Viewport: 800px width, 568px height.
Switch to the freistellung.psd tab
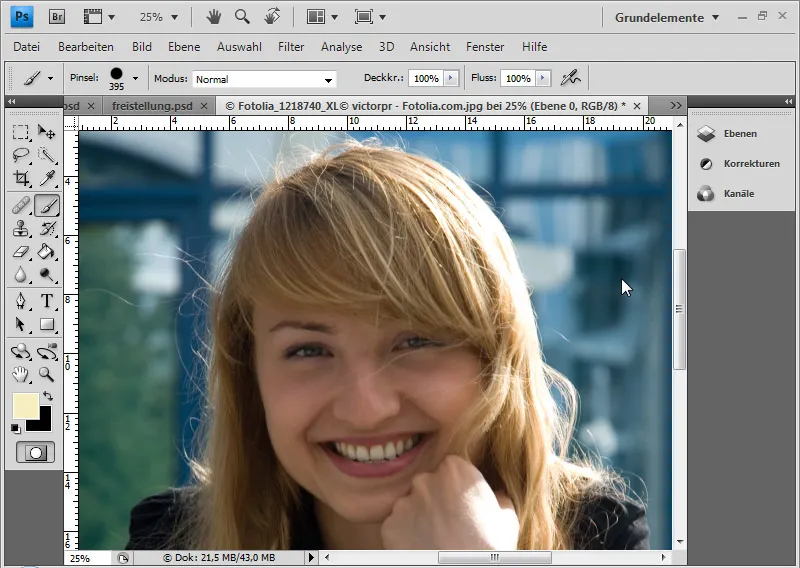pyautogui.click(x=152, y=106)
